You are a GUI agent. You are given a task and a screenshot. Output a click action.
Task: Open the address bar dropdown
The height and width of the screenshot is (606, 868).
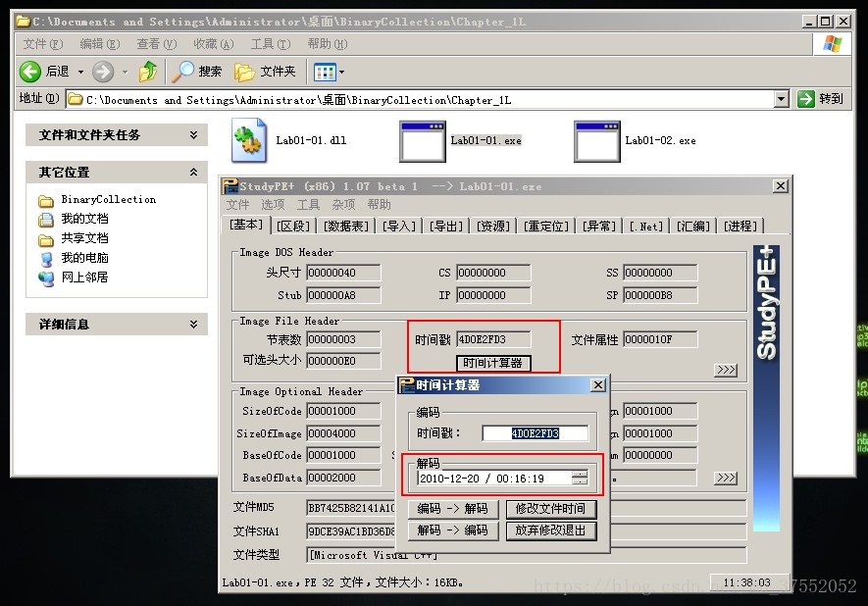point(781,99)
